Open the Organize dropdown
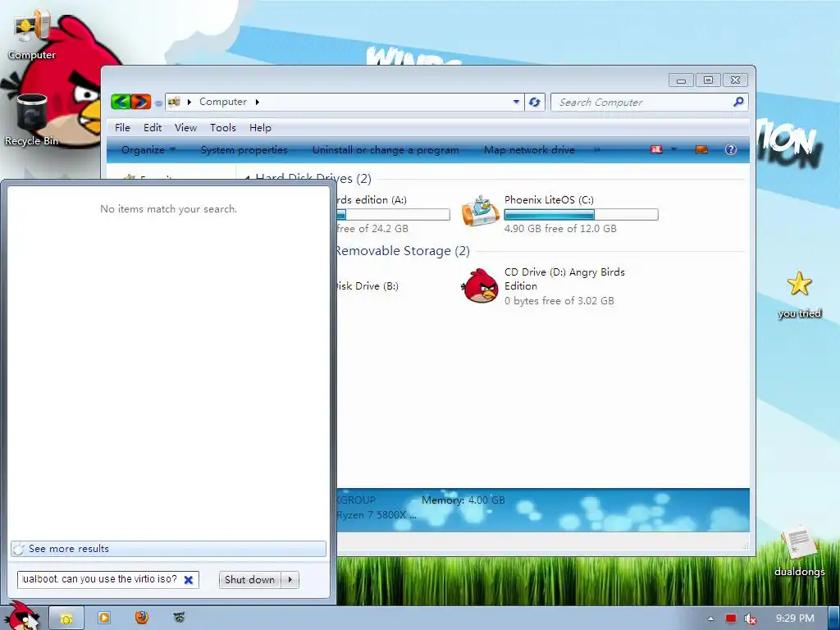This screenshot has height=630, width=840. pos(148,150)
